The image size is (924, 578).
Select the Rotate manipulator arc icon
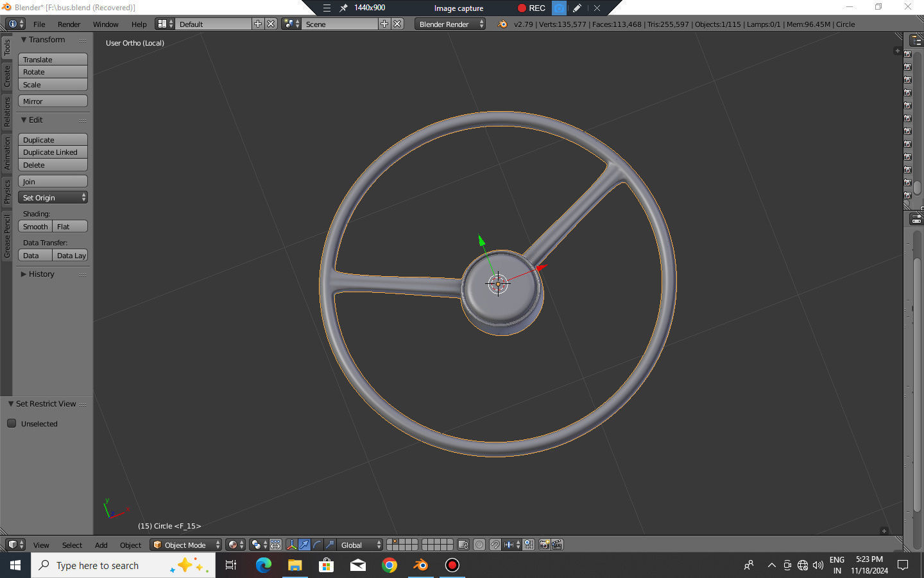(x=317, y=545)
